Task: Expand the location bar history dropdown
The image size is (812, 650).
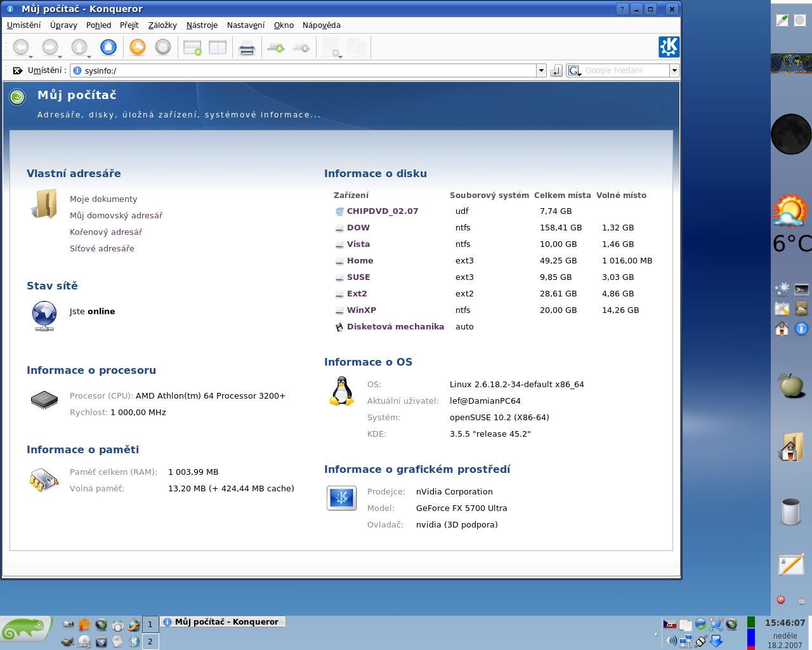Action: click(541, 70)
